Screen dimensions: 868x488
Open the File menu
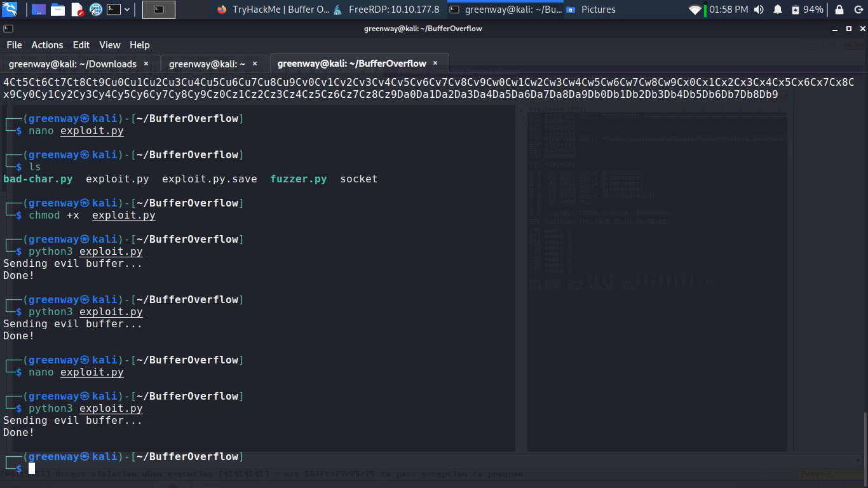coord(14,45)
